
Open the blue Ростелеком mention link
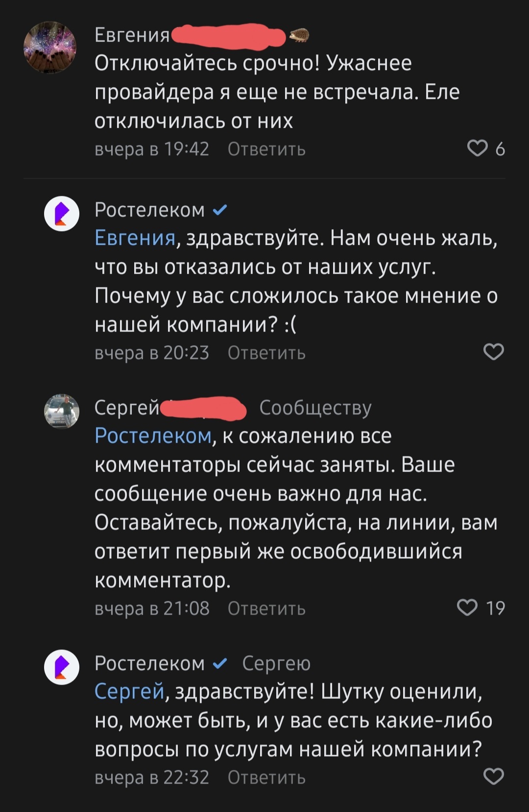point(153,436)
